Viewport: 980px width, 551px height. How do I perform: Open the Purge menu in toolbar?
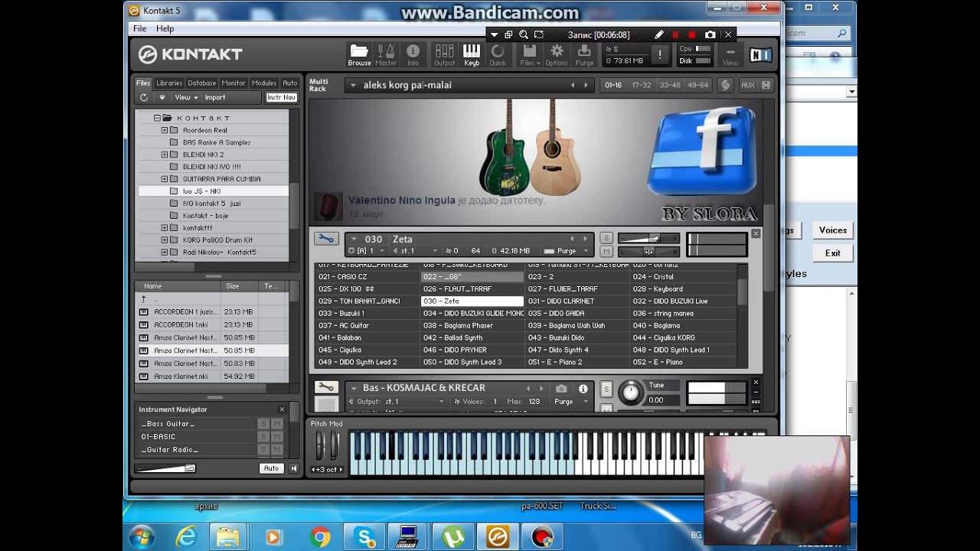coord(584,54)
